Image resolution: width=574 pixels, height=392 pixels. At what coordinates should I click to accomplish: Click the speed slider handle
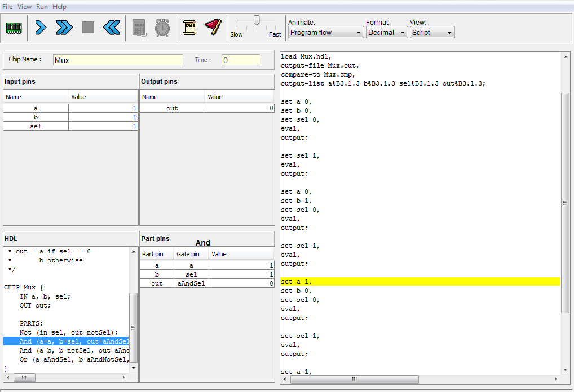(x=257, y=20)
